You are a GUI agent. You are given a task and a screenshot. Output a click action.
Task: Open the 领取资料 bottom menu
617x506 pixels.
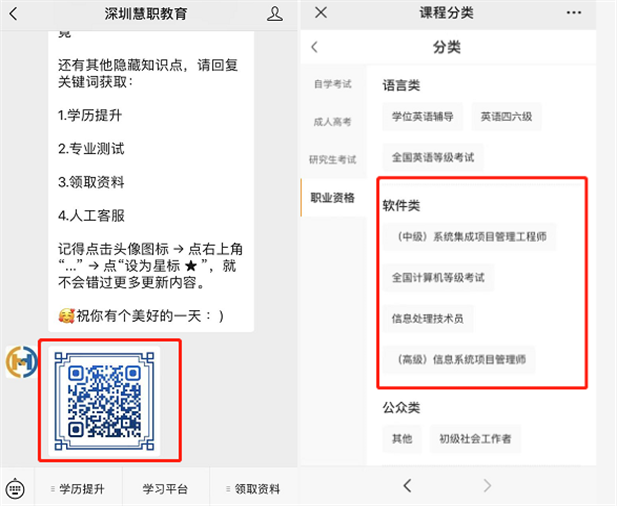click(x=254, y=489)
